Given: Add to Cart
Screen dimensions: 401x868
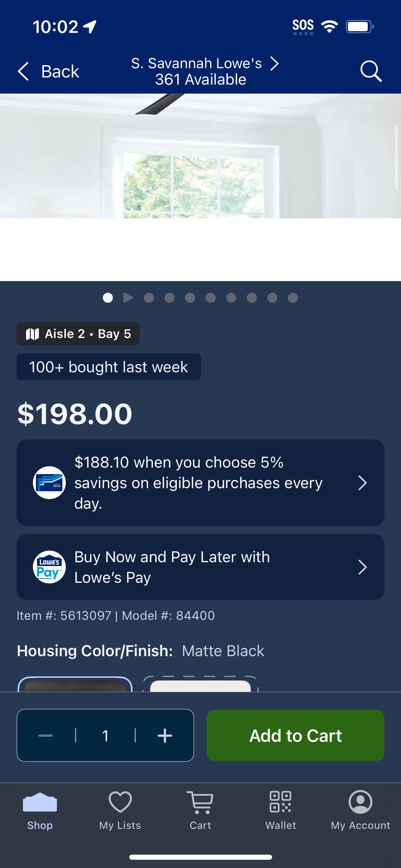Looking at the screenshot, I should click(x=295, y=735).
